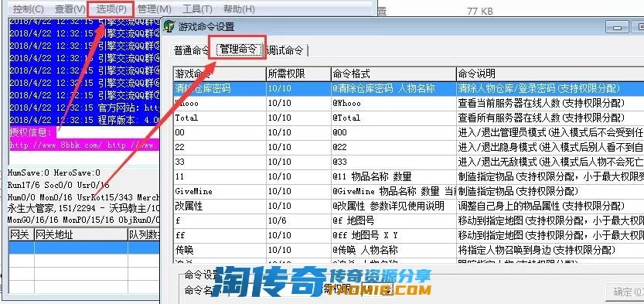Switch to the 普通命令 tab
Image resolution: width=644 pixels, height=304 pixels.
tap(192, 51)
